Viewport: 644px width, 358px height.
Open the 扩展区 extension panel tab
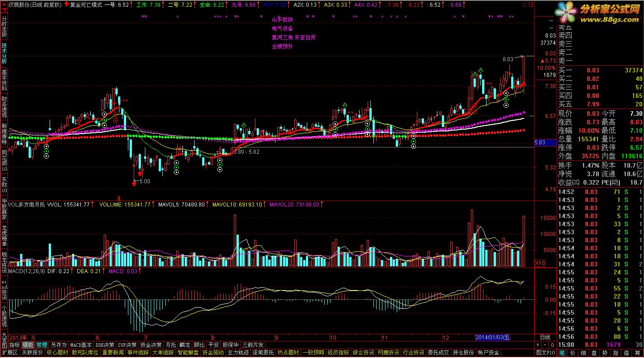click(10, 353)
